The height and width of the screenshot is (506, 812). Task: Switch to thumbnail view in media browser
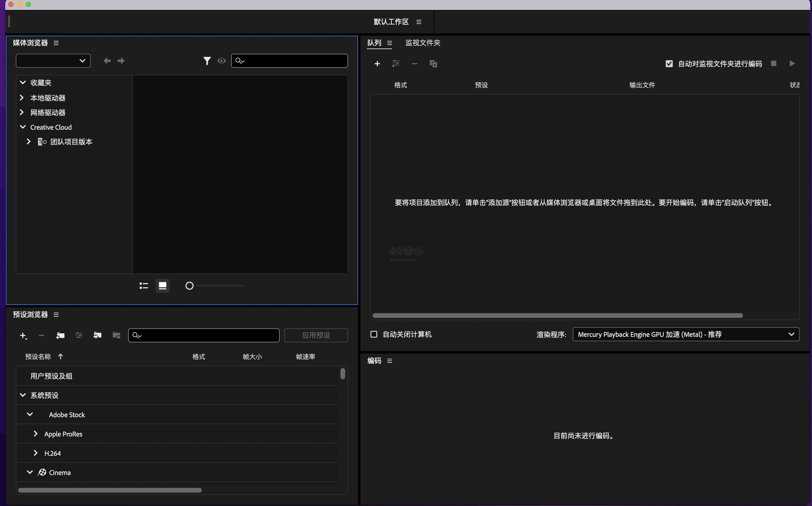tap(162, 285)
